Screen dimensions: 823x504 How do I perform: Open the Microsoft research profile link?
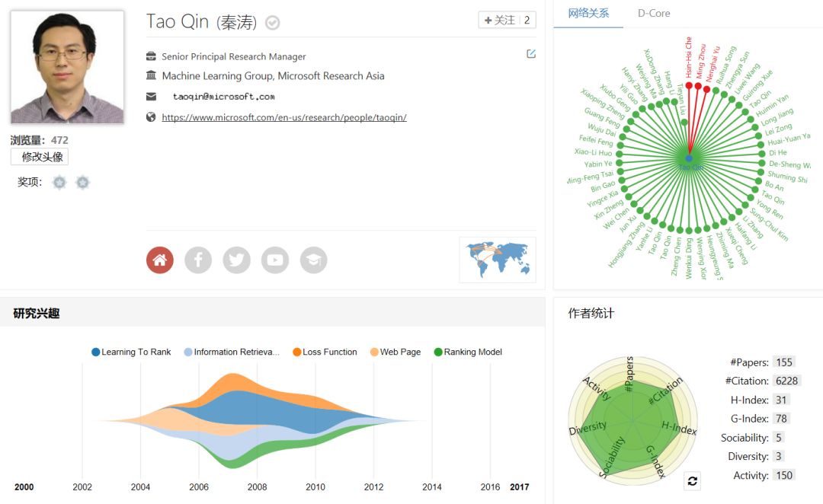[284, 117]
